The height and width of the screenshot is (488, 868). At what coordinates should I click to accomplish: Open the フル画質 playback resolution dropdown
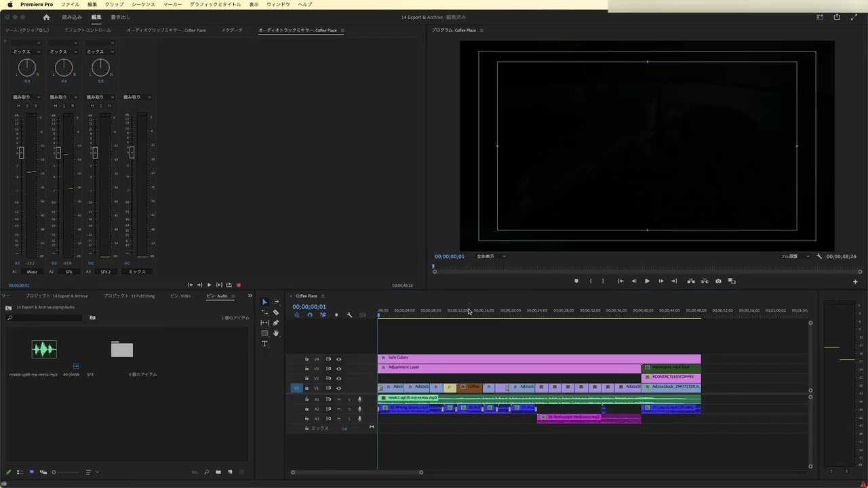(x=792, y=256)
